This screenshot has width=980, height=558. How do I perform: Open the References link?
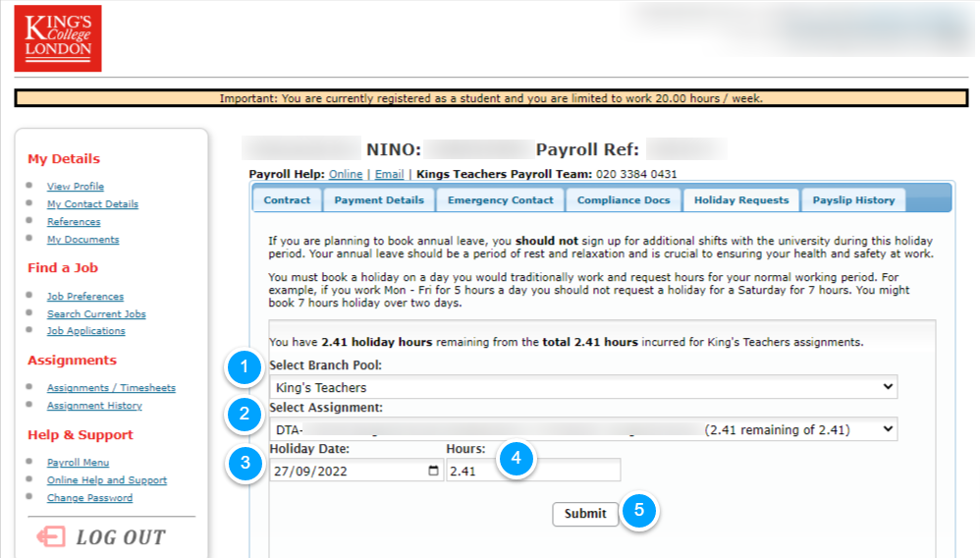(74, 221)
